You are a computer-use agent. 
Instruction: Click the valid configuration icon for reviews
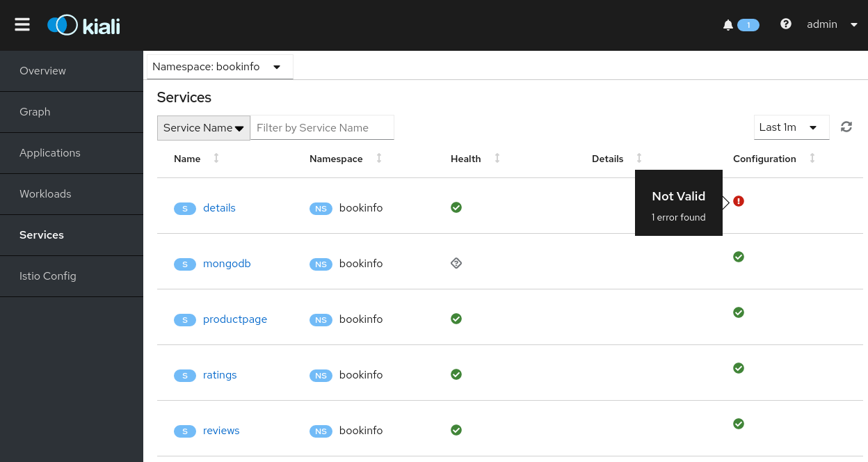[739, 424]
